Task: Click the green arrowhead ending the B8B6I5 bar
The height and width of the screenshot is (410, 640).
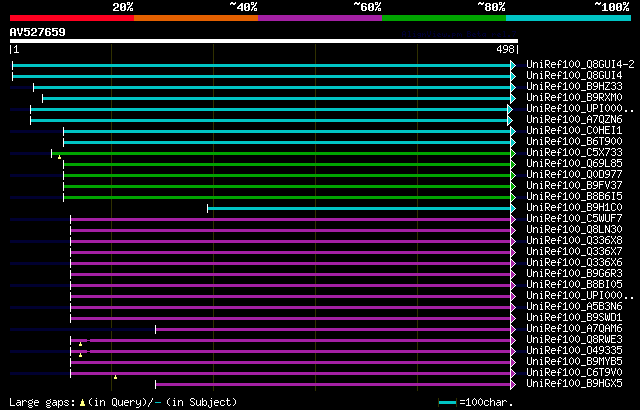Action: click(x=513, y=197)
